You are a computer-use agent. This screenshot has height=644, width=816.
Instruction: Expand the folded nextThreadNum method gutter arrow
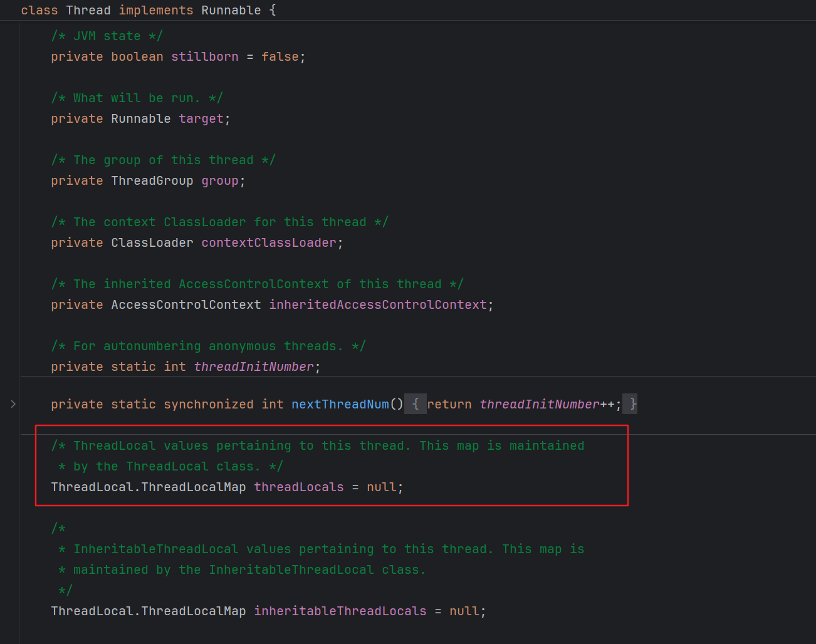point(13,404)
